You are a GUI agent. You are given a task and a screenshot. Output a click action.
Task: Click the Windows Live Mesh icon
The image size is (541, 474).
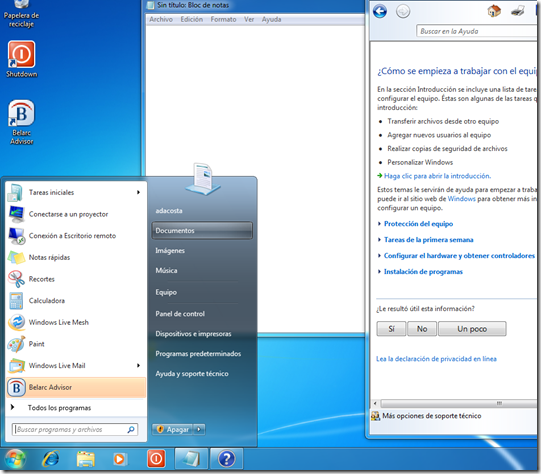[x=16, y=322]
